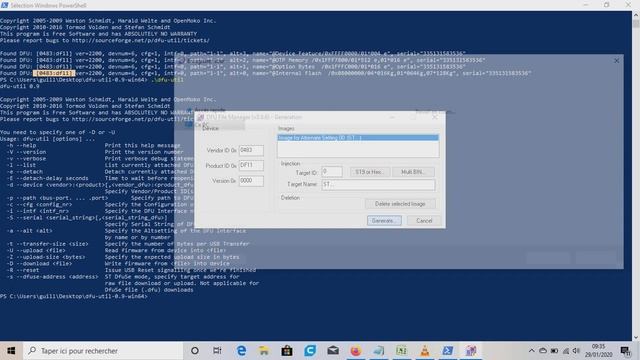Click the highlighted [0483:df11] text in PowerShell
The height and width of the screenshot is (360, 640).
click(54, 73)
